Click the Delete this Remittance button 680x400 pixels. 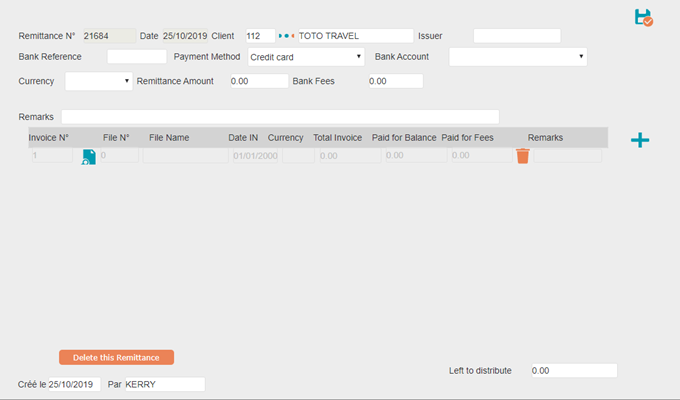tap(116, 357)
